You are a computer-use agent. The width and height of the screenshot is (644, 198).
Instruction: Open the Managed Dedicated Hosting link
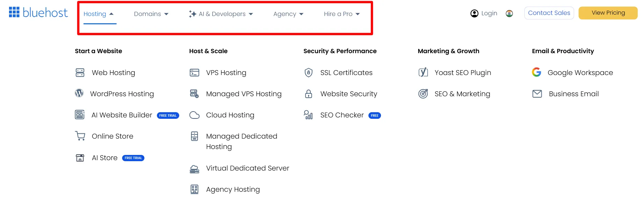(x=241, y=141)
